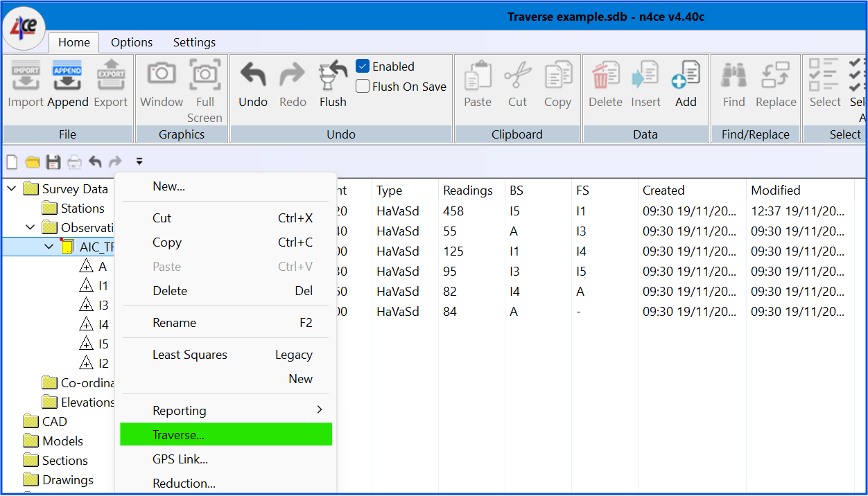Image resolution: width=868 pixels, height=496 pixels.
Task: Open the Options ribbon tab
Action: (132, 42)
